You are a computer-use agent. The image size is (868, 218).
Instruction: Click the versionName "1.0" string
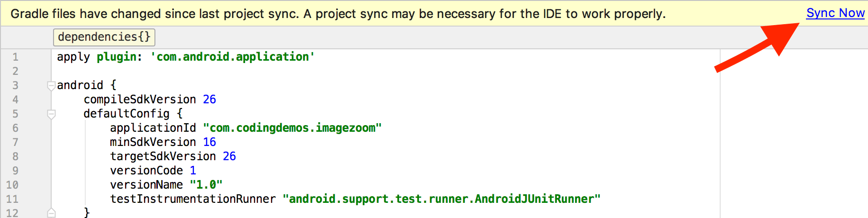tap(206, 185)
